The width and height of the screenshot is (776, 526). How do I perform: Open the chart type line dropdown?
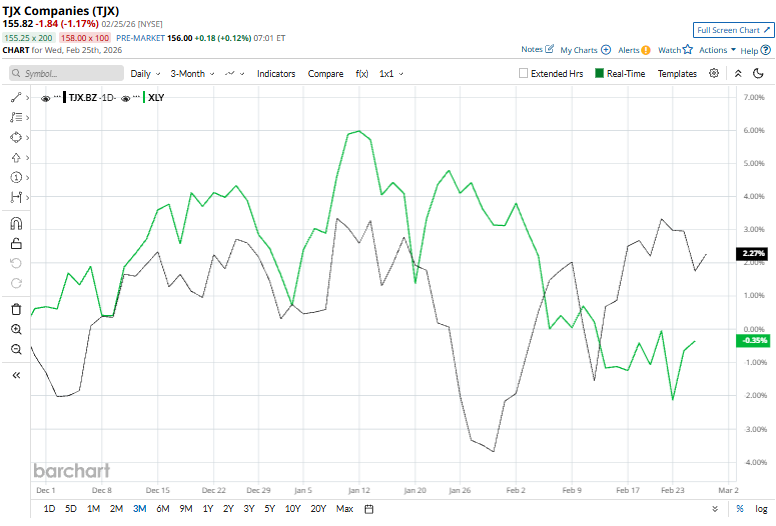[235, 74]
